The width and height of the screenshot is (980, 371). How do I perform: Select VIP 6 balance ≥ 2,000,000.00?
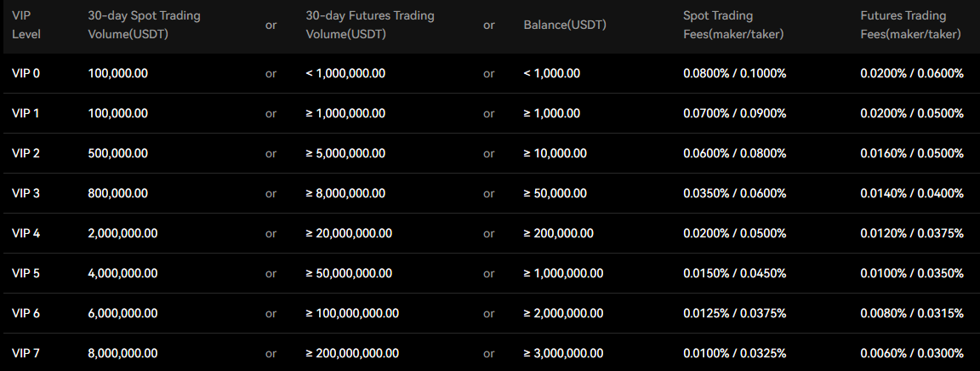[x=564, y=313]
